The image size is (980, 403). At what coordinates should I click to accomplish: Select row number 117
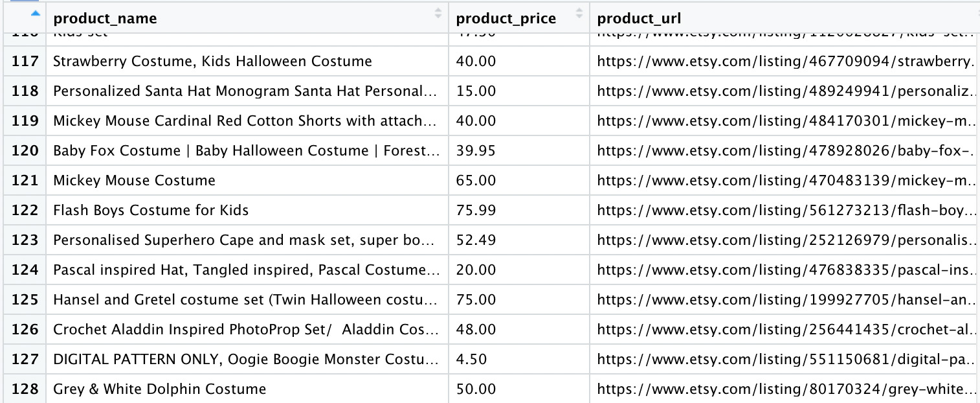click(25, 62)
